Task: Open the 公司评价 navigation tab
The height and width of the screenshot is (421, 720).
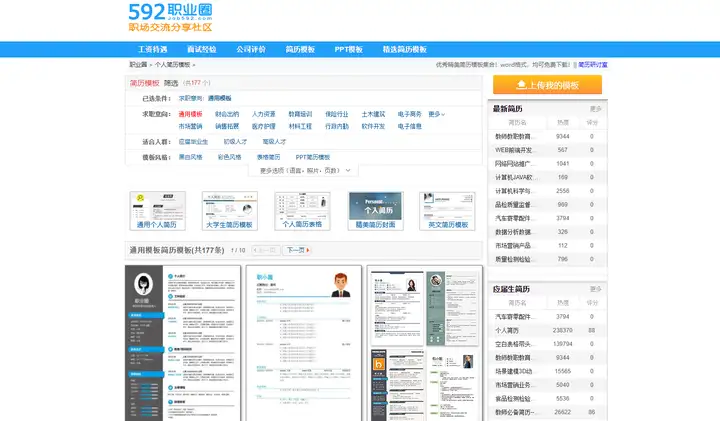Action: 251,50
